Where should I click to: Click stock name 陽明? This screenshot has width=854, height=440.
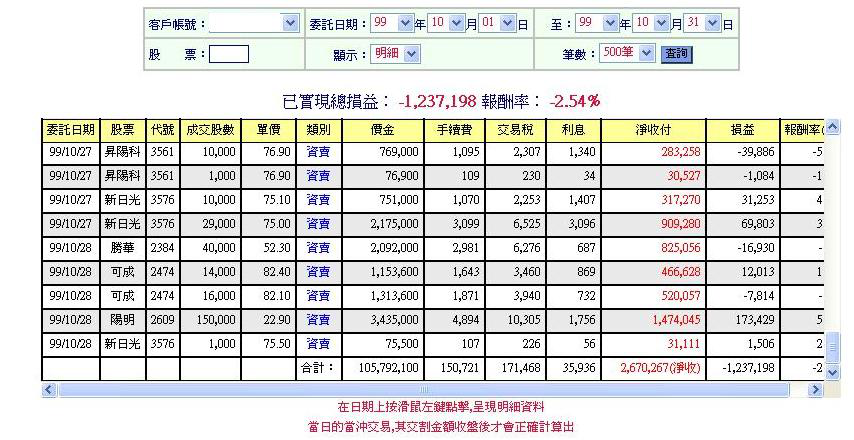[123, 320]
